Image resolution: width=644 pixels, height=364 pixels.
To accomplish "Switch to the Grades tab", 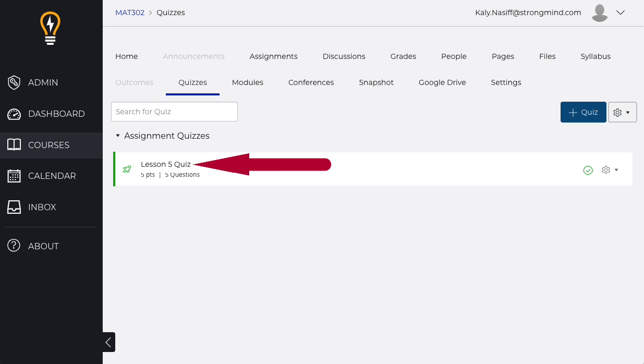I will pos(403,56).
